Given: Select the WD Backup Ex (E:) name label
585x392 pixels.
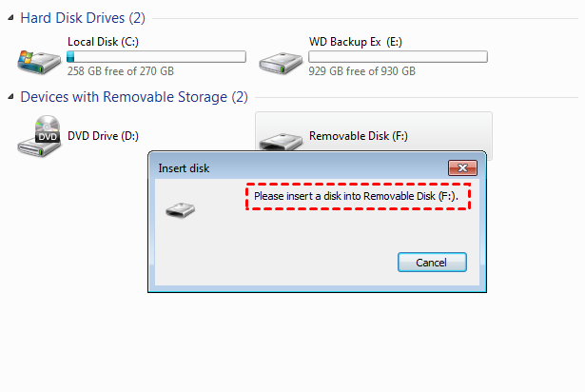Looking at the screenshot, I should pos(356,42).
